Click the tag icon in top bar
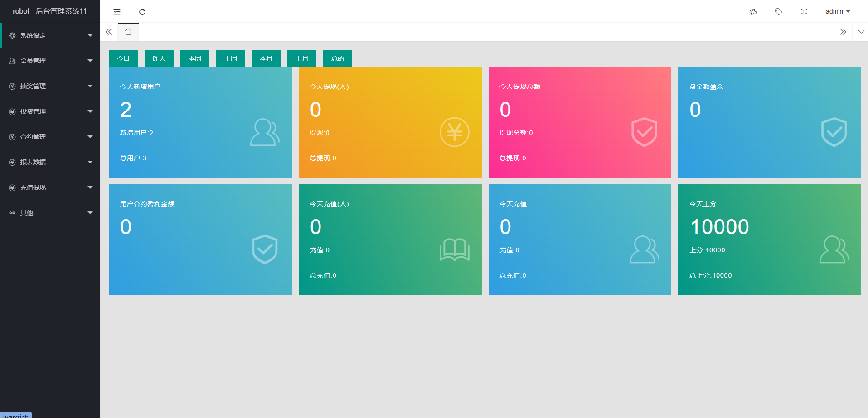The height and width of the screenshot is (418, 868). (778, 12)
